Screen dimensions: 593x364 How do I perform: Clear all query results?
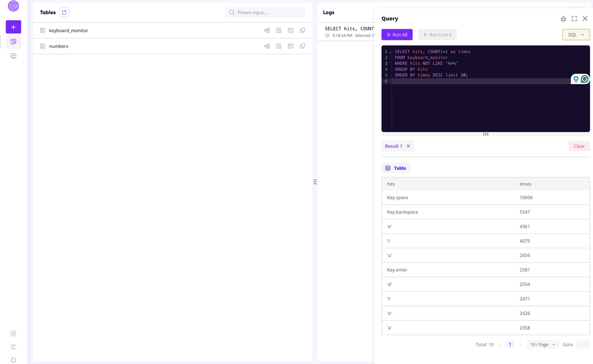pos(579,146)
